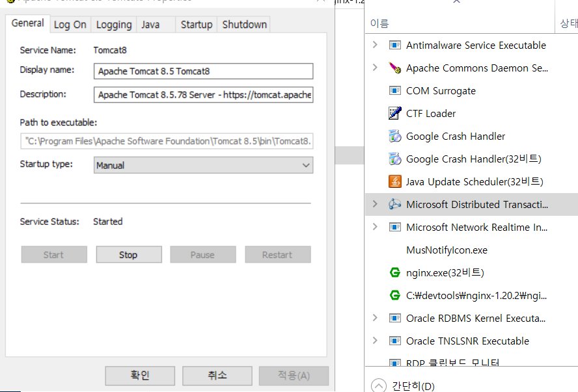Click the C:\devtools\nginx-1.20.2 process icon
The image size is (578, 392).
point(395,295)
